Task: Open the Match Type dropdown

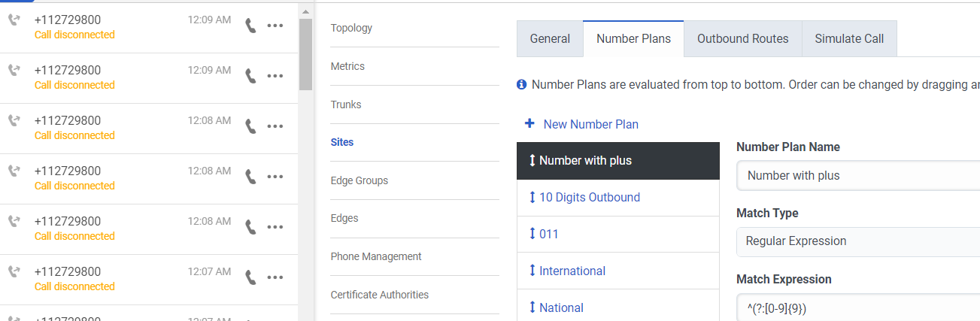Action: [857, 241]
